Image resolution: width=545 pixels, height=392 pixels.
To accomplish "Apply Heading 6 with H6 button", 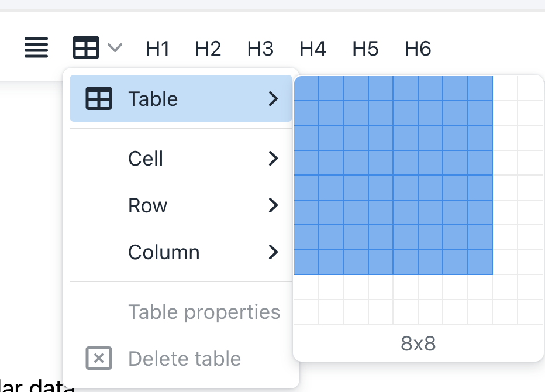I will (x=418, y=49).
